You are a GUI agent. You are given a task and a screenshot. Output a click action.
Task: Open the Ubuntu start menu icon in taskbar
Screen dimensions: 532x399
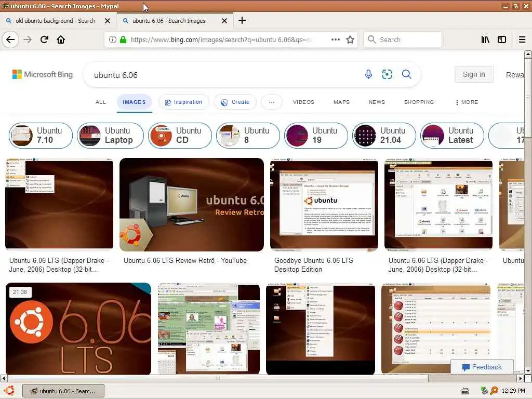point(9,391)
